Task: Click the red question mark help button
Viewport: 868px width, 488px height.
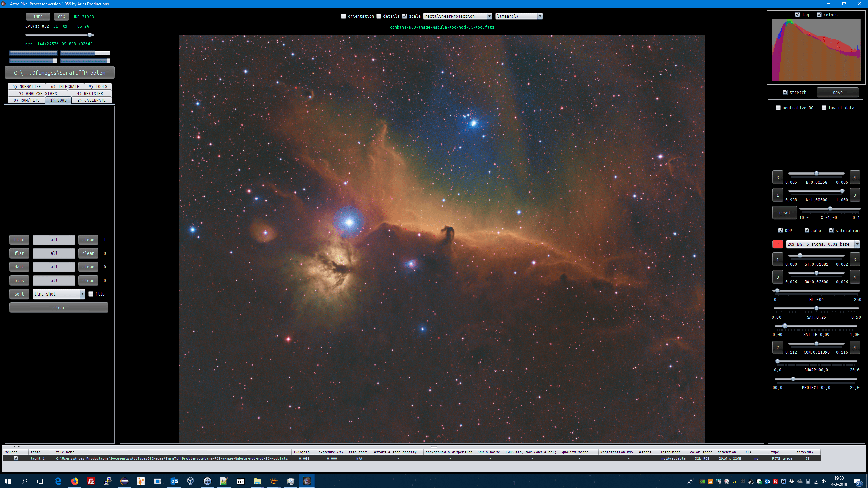Action: point(777,244)
